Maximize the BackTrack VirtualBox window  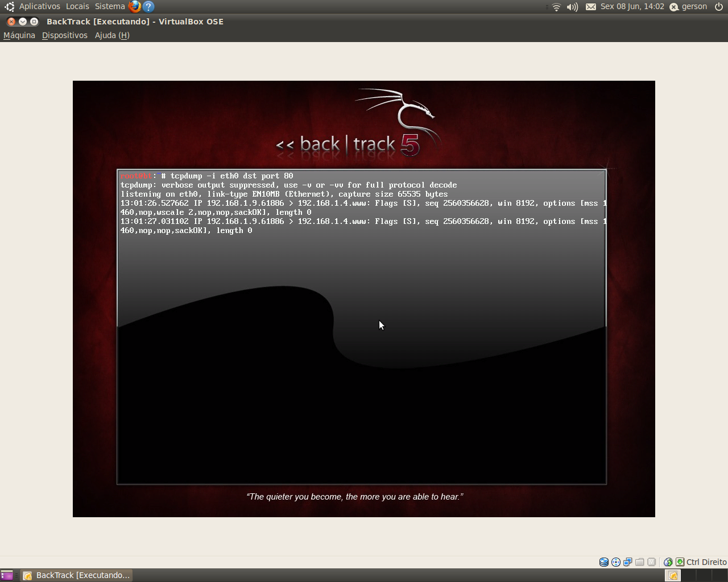point(34,22)
